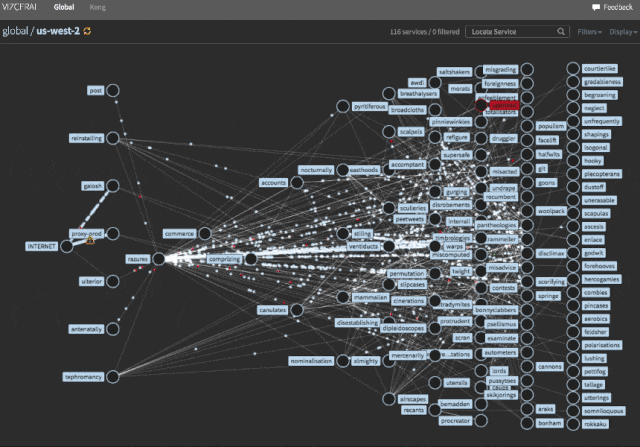Select the reinstalling node circle
The image size is (640, 447).
pos(113,138)
